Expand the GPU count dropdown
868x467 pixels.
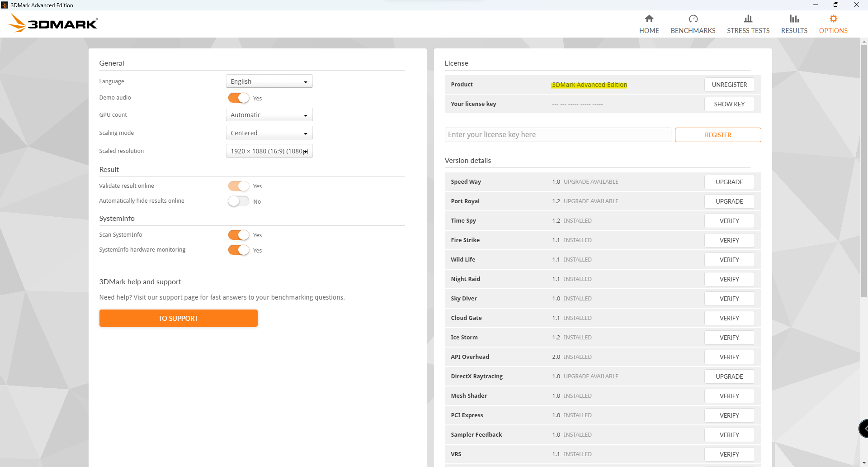tap(269, 115)
